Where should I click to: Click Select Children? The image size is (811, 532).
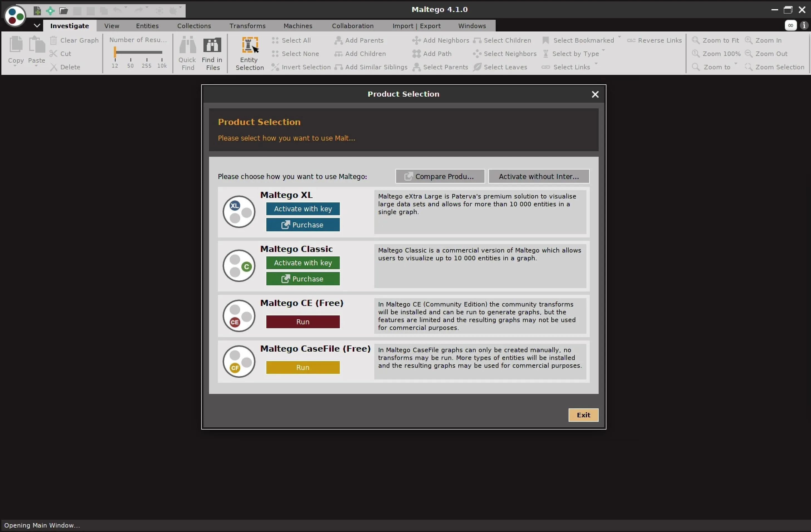tap(502, 40)
